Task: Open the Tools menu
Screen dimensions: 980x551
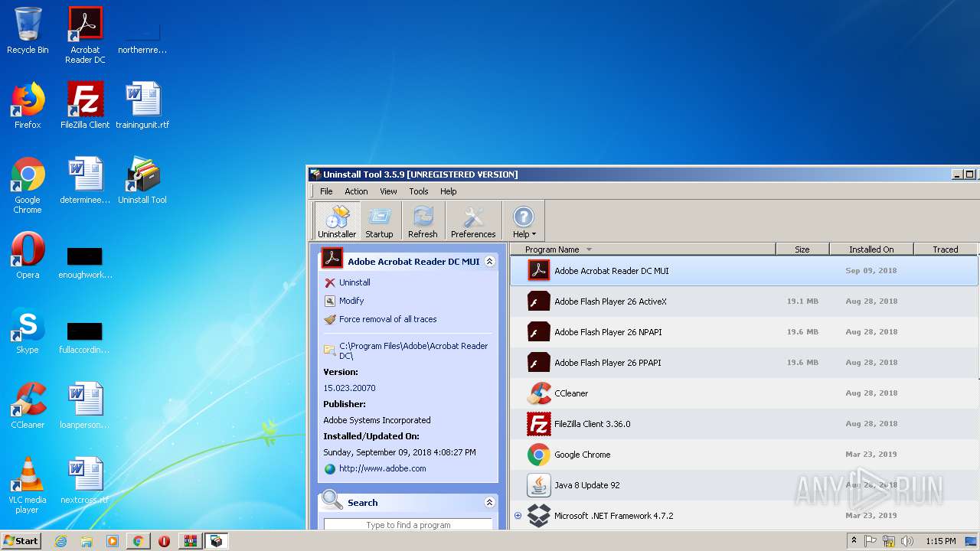Action: pyautogui.click(x=419, y=191)
